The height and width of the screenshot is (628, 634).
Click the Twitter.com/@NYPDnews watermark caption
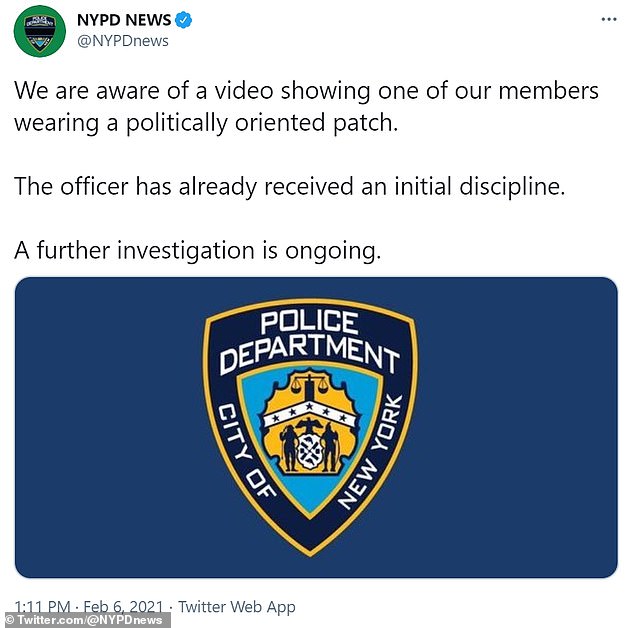87,620
